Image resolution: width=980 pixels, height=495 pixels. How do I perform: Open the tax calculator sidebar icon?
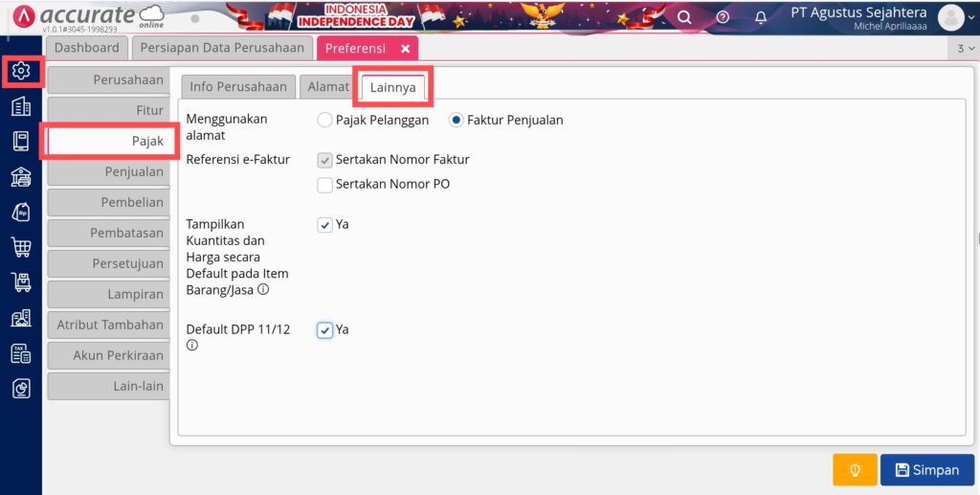[21, 353]
